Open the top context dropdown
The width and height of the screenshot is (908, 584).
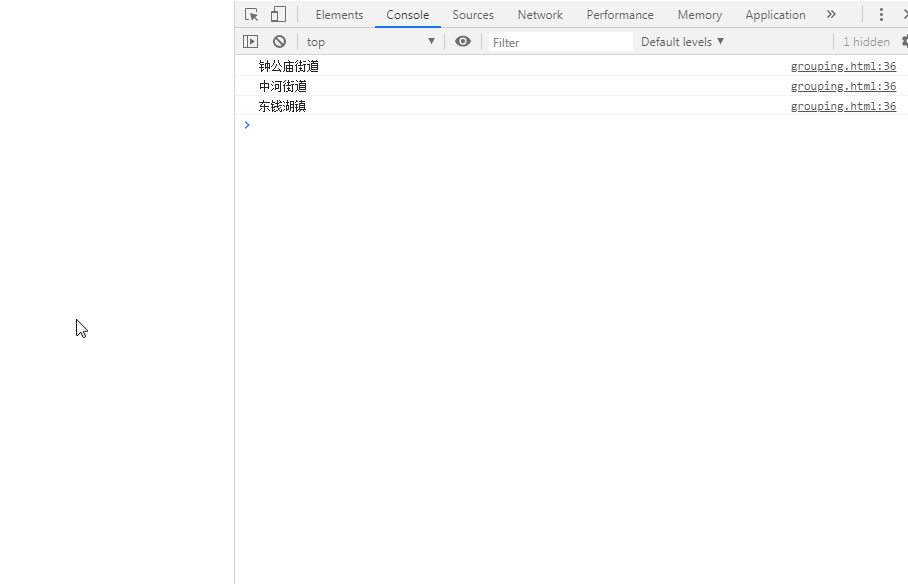coord(371,42)
